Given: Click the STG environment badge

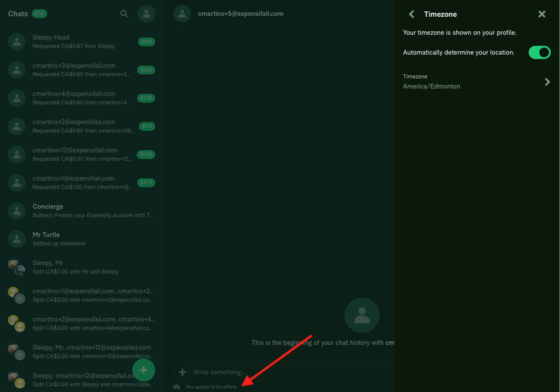Looking at the screenshot, I should 40,14.
